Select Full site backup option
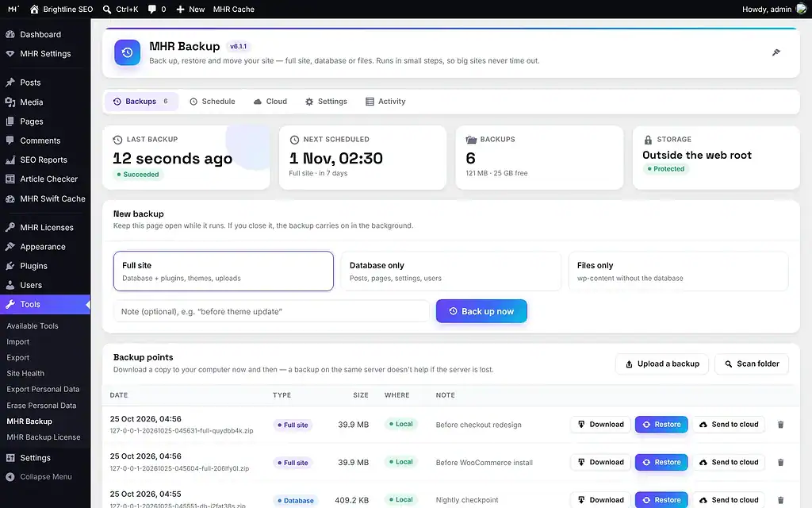Image resolution: width=812 pixels, height=508 pixels. point(223,271)
